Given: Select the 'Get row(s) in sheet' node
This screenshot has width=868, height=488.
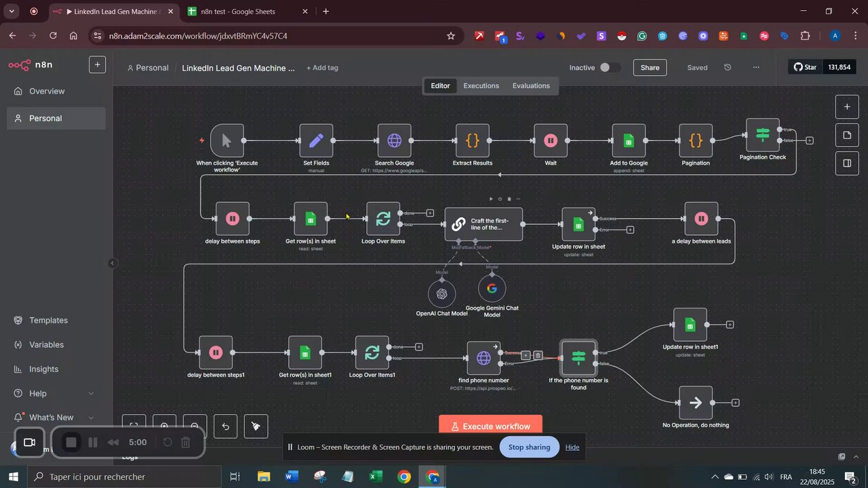Looking at the screenshot, I should pos(311,218).
